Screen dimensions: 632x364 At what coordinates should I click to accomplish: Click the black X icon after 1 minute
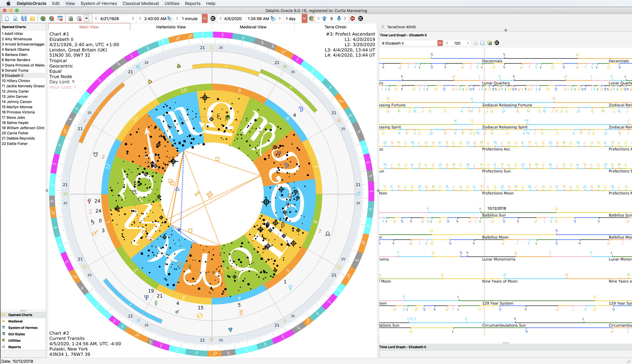[x=213, y=19]
